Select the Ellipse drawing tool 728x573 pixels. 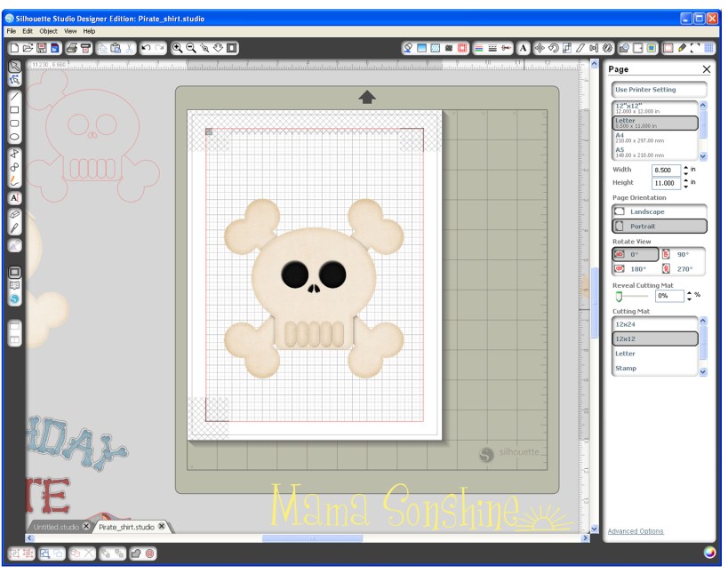click(x=13, y=138)
